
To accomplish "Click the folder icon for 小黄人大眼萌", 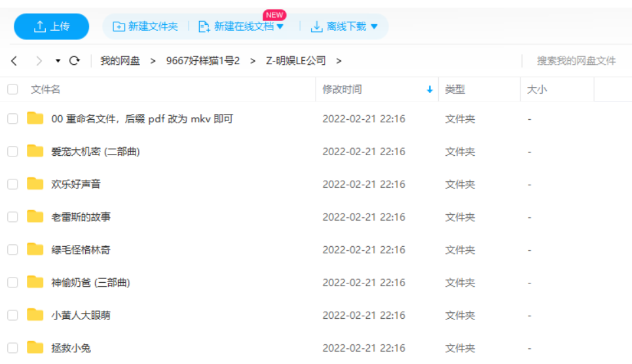I will [35, 315].
